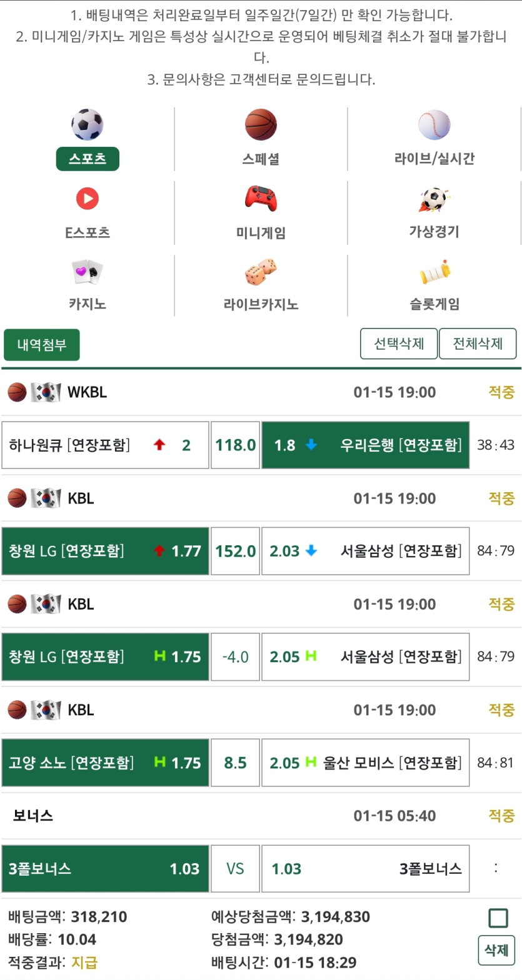Click the 라이브카지노 dice icon
Image resolution: width=522 pixels, height=980 pixels.
(x=261, y=272)
